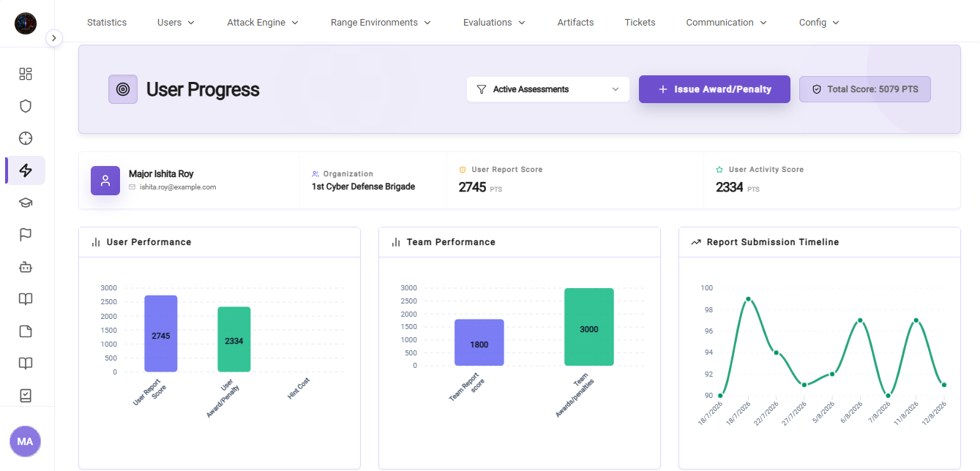Click the target icon beside User Progress
The width and height of the screenshot is (980, 471).
point(123,89)
